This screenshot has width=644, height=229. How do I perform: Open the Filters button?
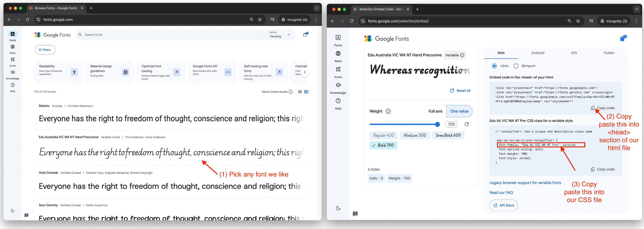(45, 50)
